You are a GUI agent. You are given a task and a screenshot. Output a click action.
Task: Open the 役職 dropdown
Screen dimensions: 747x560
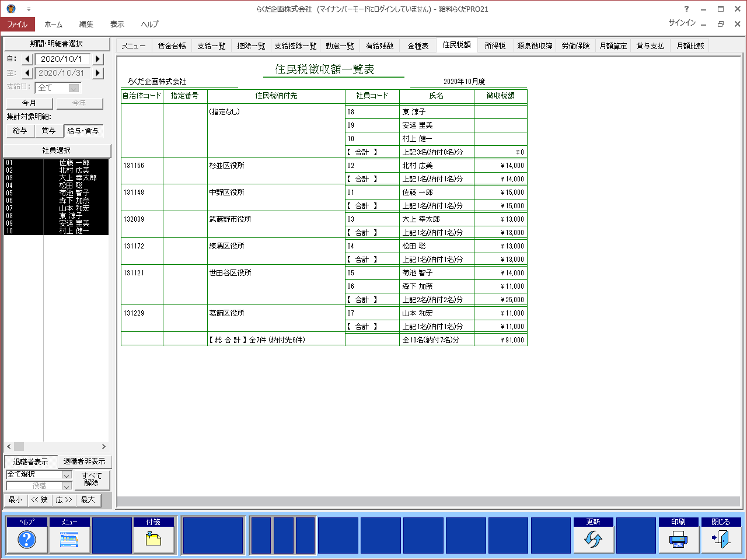click(67, 486)
